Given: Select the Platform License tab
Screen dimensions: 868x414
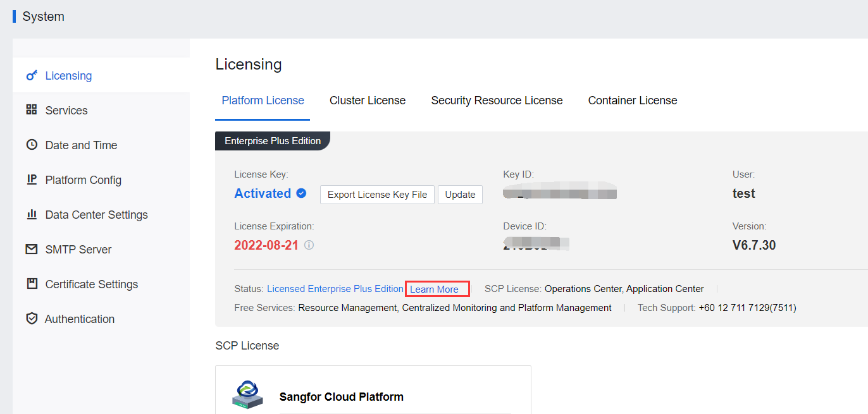Looking at the screenshot, I should (x=263, y=100).
